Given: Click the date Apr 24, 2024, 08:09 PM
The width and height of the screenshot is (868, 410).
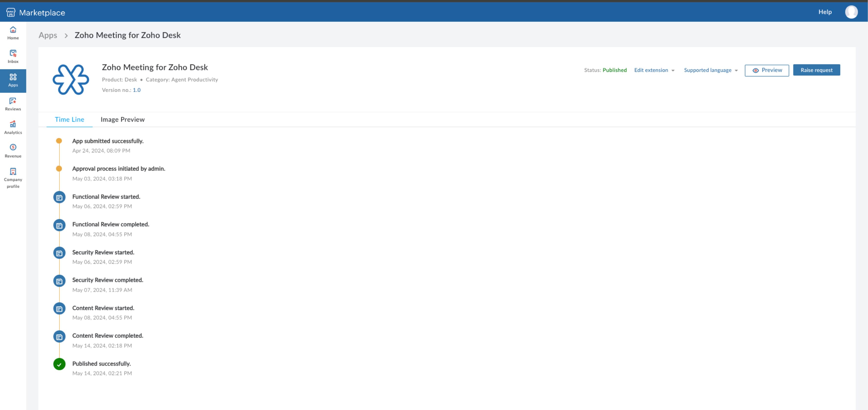Looking at the screenshot, I should 101,151.
